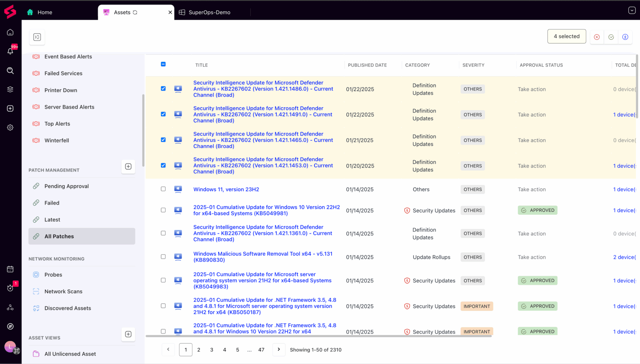The height and width of the screenshot is (364, 640).
Task: Open the top-right tab list dropdown arrow
Action: click(632, 11)
